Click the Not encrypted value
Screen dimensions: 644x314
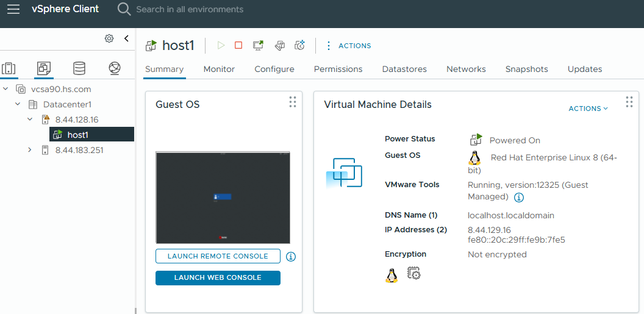point(497,254)
